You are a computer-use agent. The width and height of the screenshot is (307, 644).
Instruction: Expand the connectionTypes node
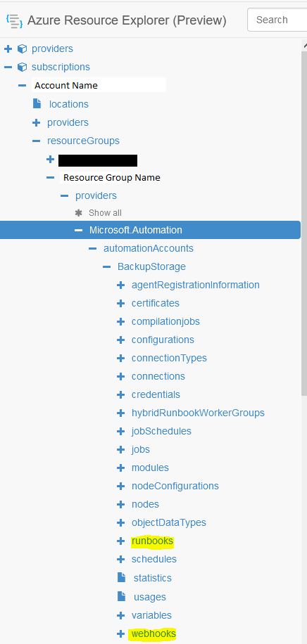[x=120, y=358]
